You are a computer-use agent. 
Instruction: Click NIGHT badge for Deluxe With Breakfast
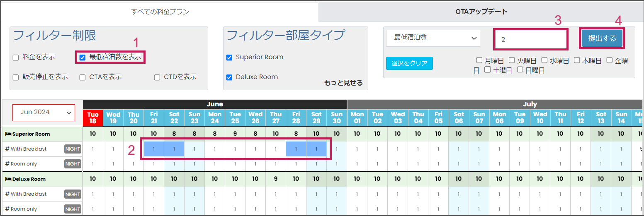click(73, 194)
